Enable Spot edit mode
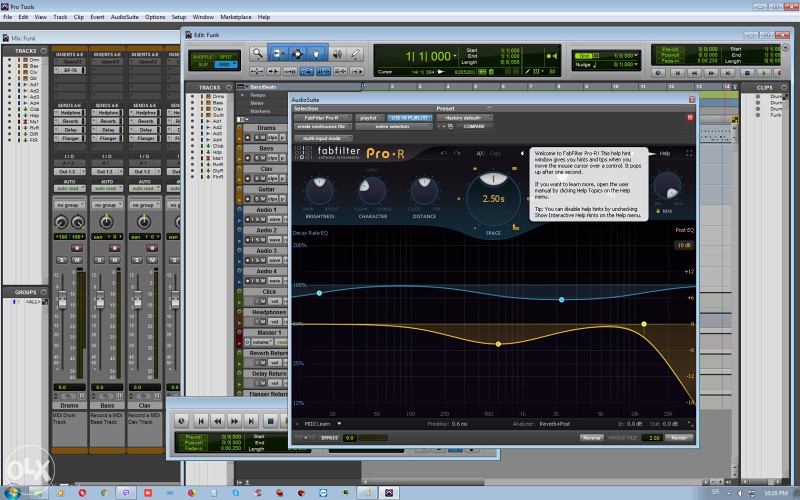 coord(226,57)
